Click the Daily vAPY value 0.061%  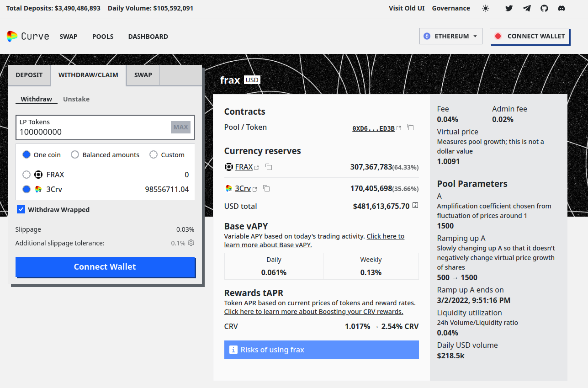click(274, 272)
